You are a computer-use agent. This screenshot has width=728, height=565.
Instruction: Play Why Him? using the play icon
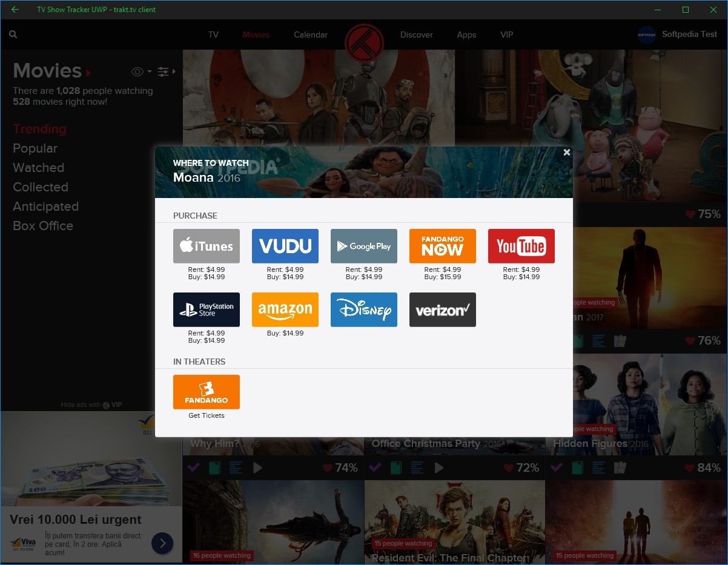257,468
